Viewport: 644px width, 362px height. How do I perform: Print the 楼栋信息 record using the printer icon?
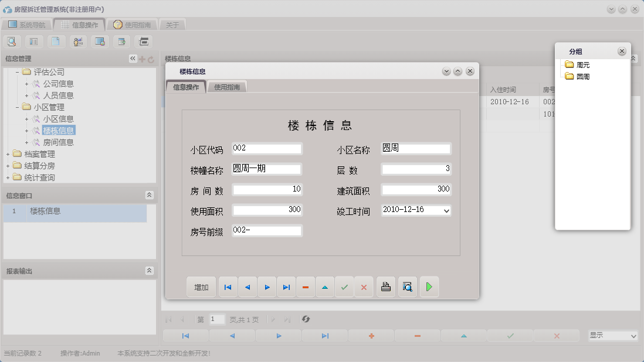[385, 286]
